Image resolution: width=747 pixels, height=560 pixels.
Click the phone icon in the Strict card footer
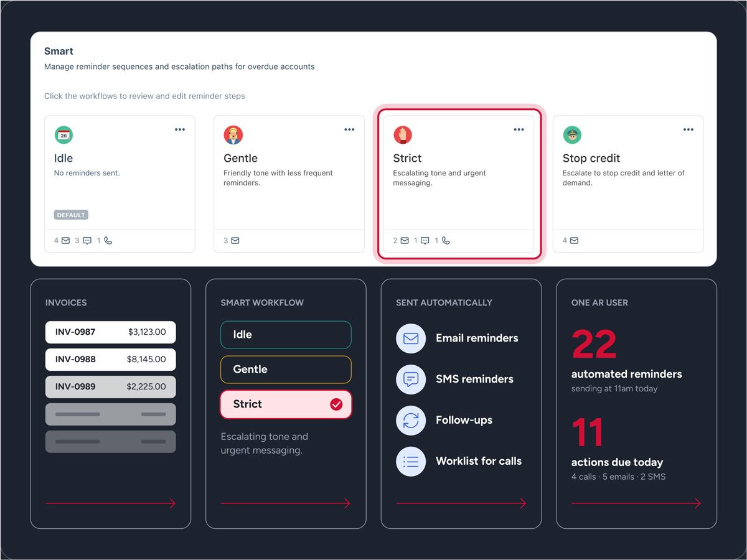pos(446,240)
